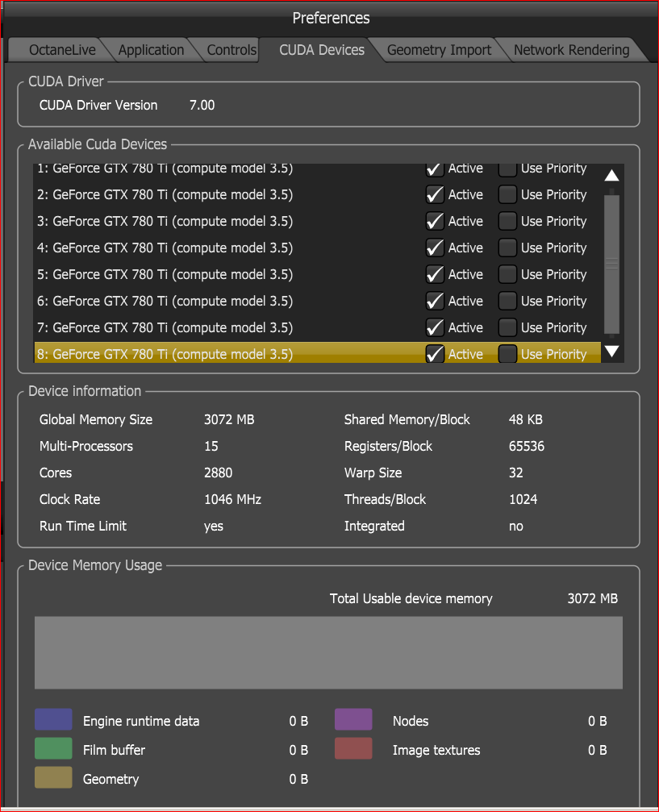Click the device list scroll up arrow
The height and width of the screenshot is (812, 659).
click(x=612, y=176)
